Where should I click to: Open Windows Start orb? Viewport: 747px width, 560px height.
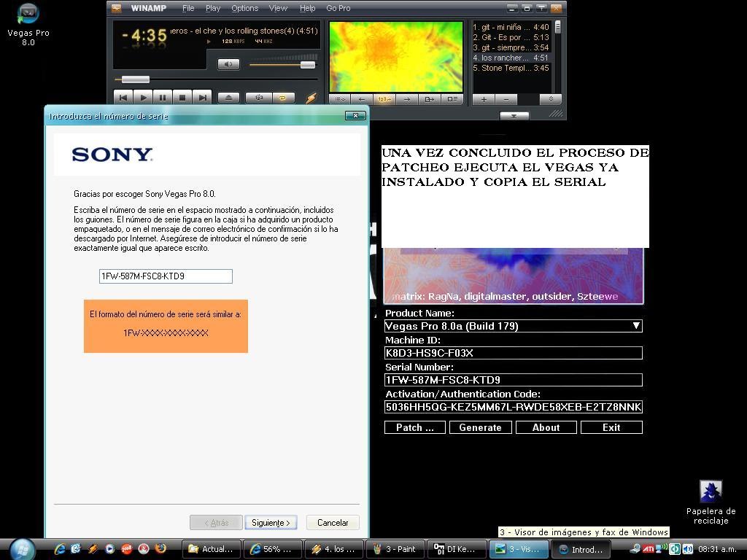coord(22,550)
